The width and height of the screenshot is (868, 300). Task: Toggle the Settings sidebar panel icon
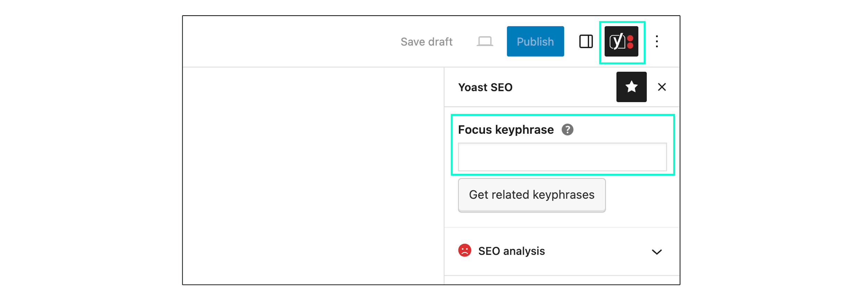586,41
